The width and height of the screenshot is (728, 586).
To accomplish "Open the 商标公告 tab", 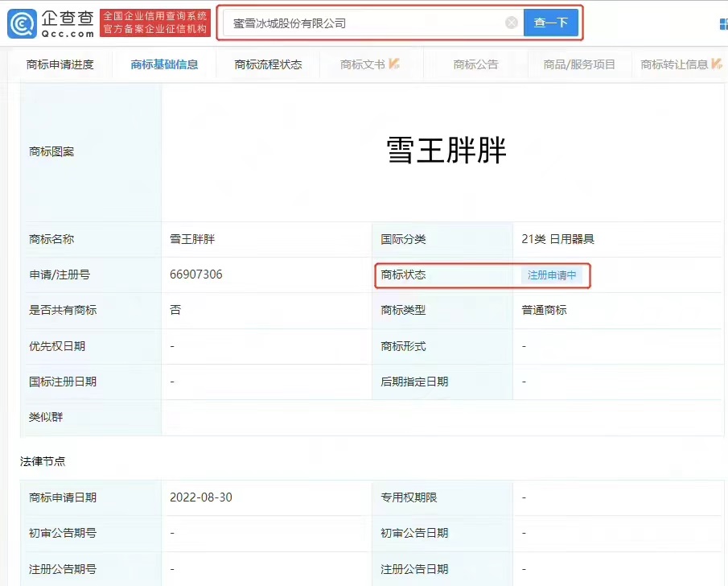I will pyautogui.click(x=475, y=64).
